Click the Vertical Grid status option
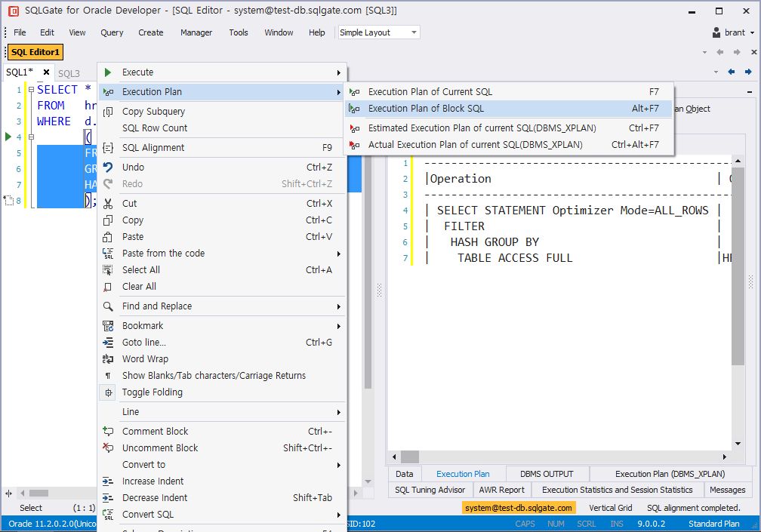The width and height of the screenshot is (761, 532). (x=611, y=508)
